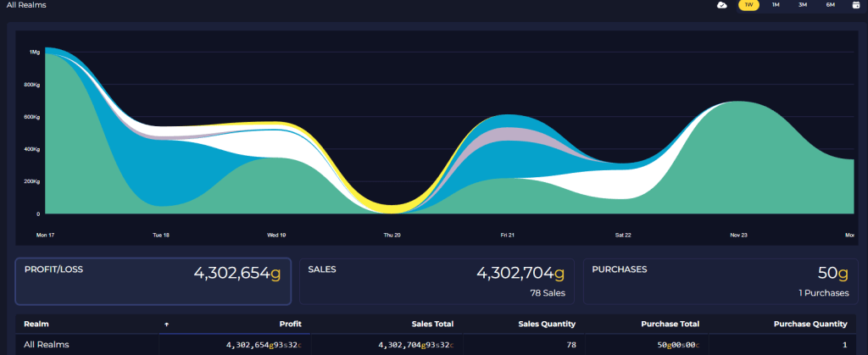
Task: Select the Profit/Loss summary card
Action: pos(153,281)
